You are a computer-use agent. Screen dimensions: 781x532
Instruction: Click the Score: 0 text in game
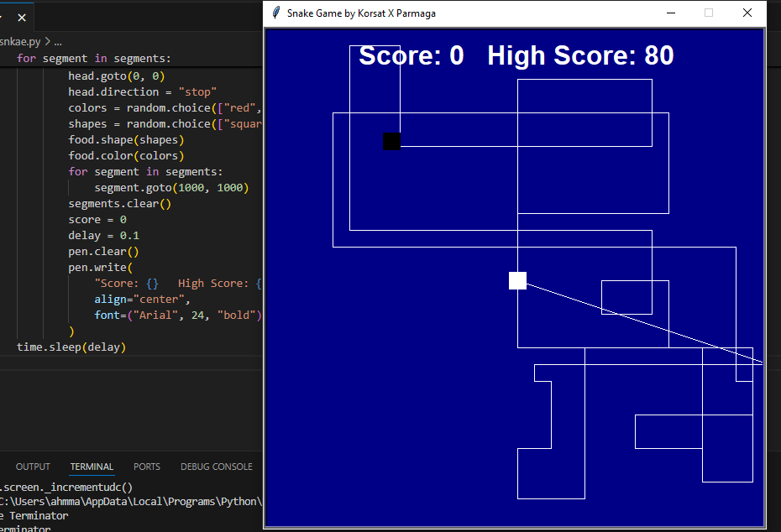click(x=411, y=55)
